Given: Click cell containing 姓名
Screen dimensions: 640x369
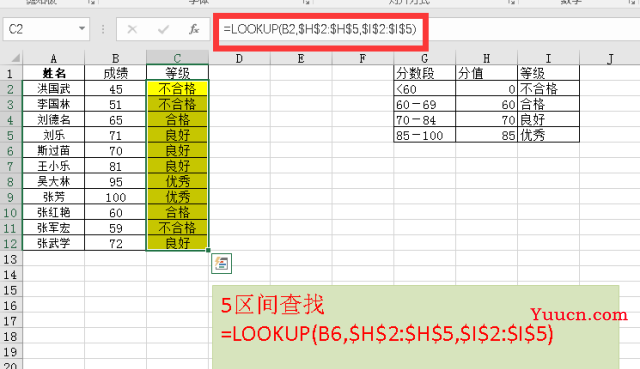Looking at the screenshot, I should [53, 73].
